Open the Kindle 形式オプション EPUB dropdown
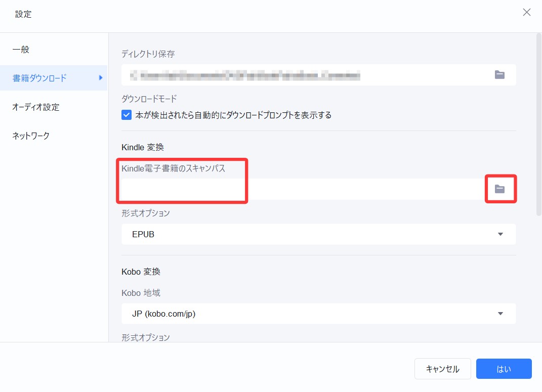 [318, 234]
